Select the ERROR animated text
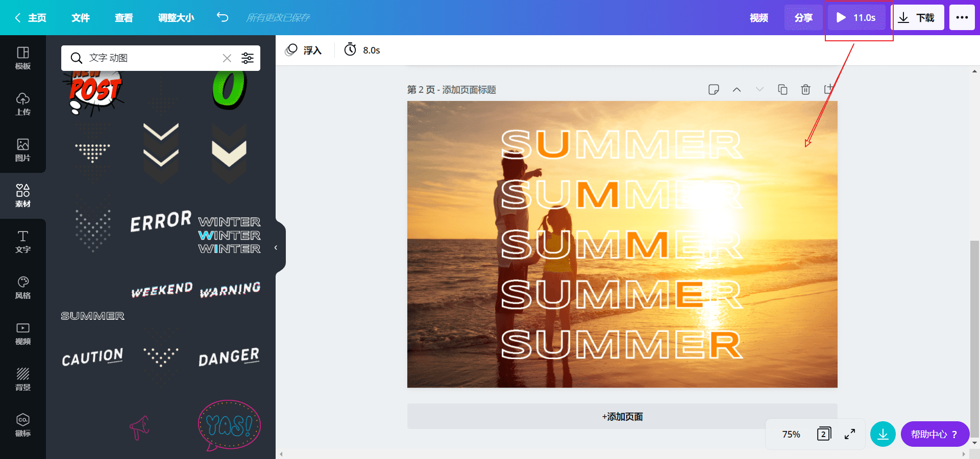Image resolution: width=980 pixels, height=459 pixels. (161, 221)
